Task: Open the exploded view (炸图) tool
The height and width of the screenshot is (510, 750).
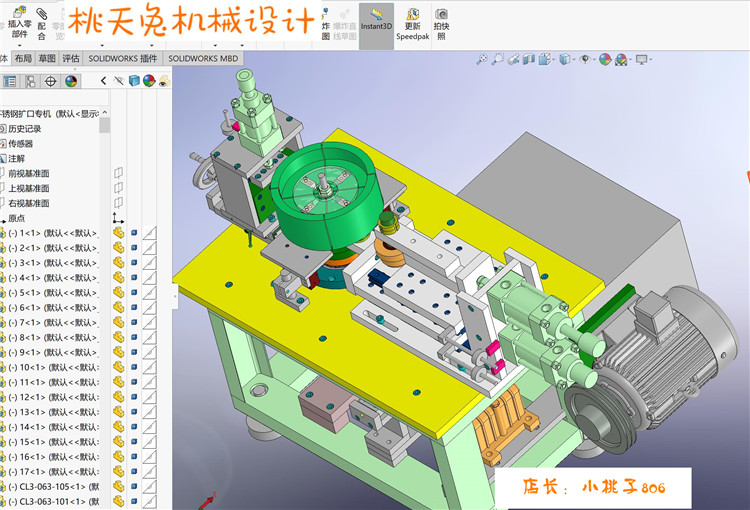Action: click(326, 24)
